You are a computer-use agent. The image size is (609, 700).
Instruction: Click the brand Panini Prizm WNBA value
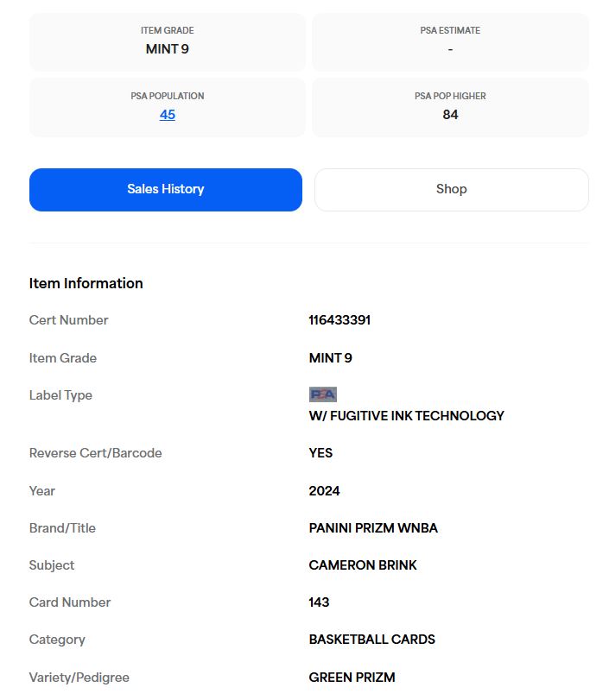click(x=373, y=528)
